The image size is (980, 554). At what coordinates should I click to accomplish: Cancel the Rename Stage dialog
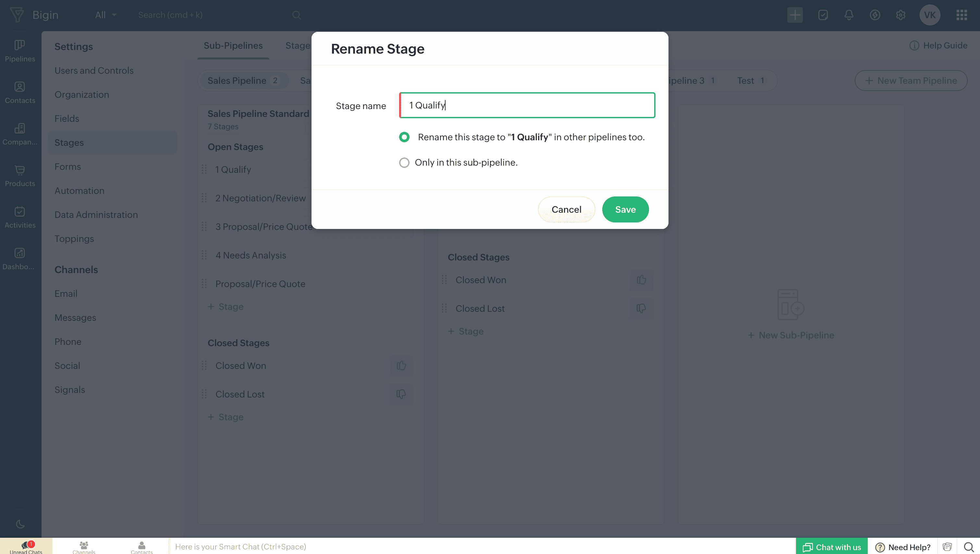[566, 209]
